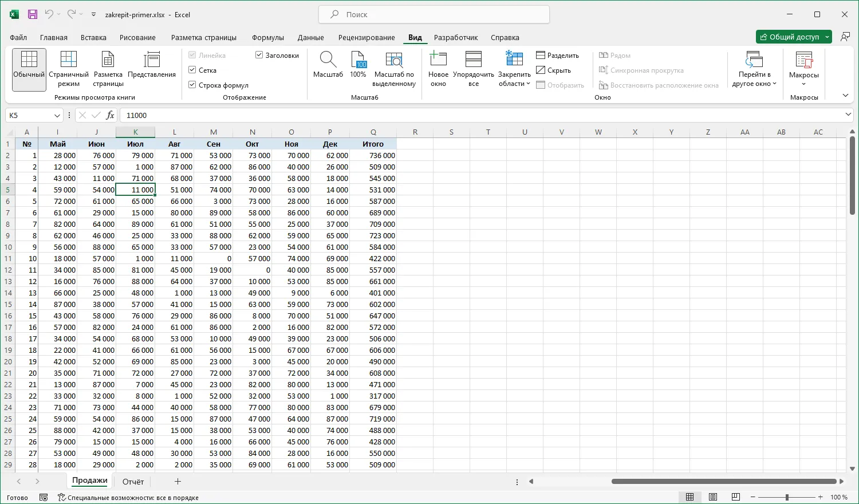Switch to Page Break Preview in status bar
This screenshot has height=504, width=859.
tap(736, 497)
